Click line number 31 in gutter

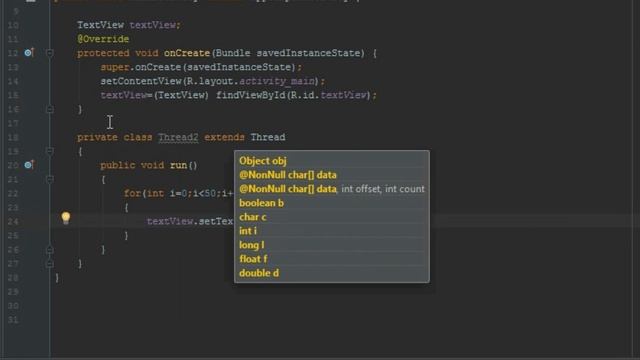[13, 320]
